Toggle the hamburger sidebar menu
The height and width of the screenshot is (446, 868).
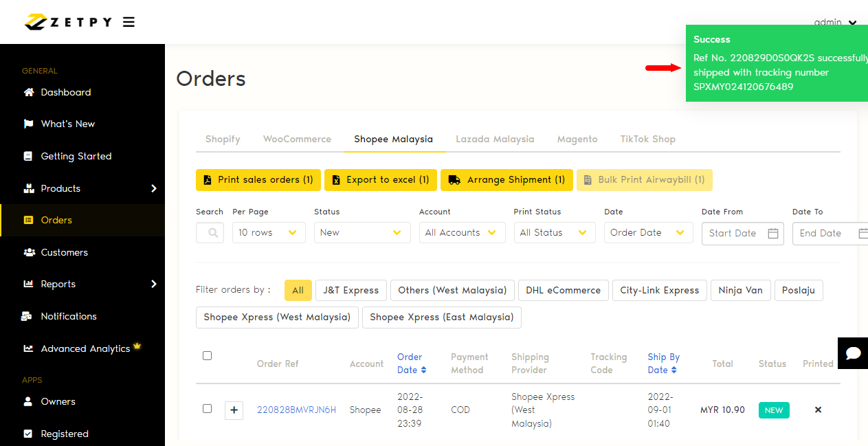129,22
